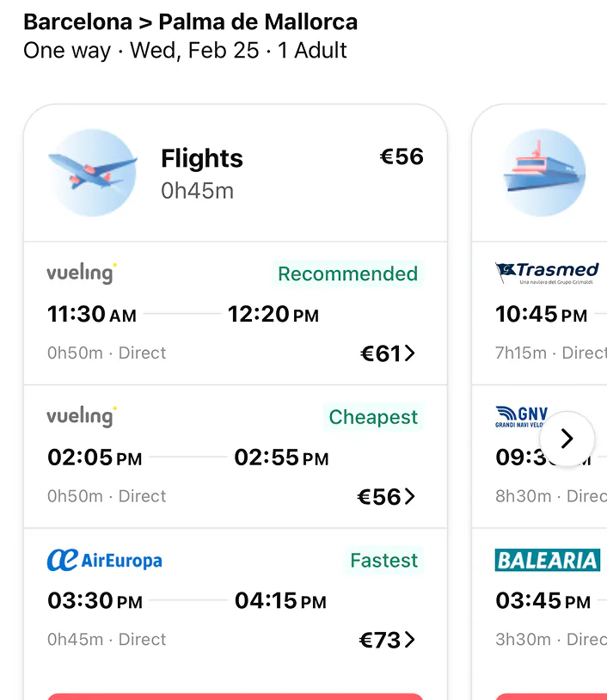Select the AirEuropa airline logo

tap(104, 560)
